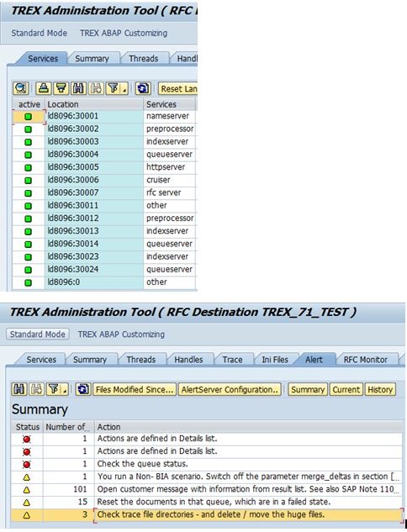Screen dimensions: 407x532
Task: Click Standard Mode in the upper window
Action: pyautogui.click(x=39, y=33)
